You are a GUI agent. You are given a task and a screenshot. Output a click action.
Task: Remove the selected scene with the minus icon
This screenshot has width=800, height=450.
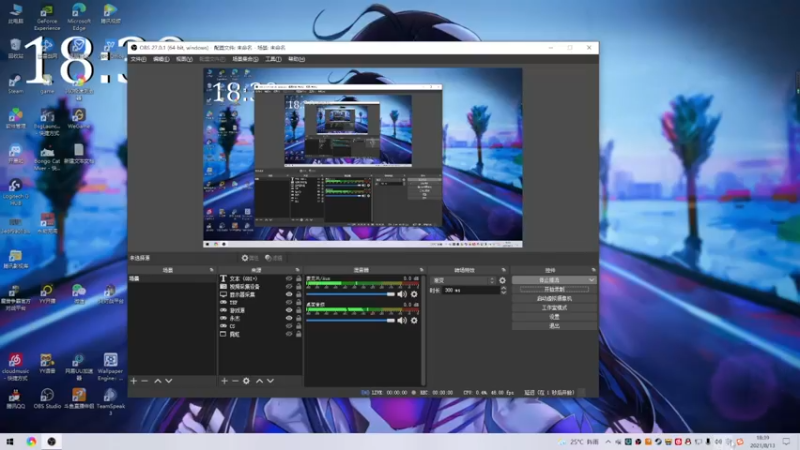coord(145,381)
